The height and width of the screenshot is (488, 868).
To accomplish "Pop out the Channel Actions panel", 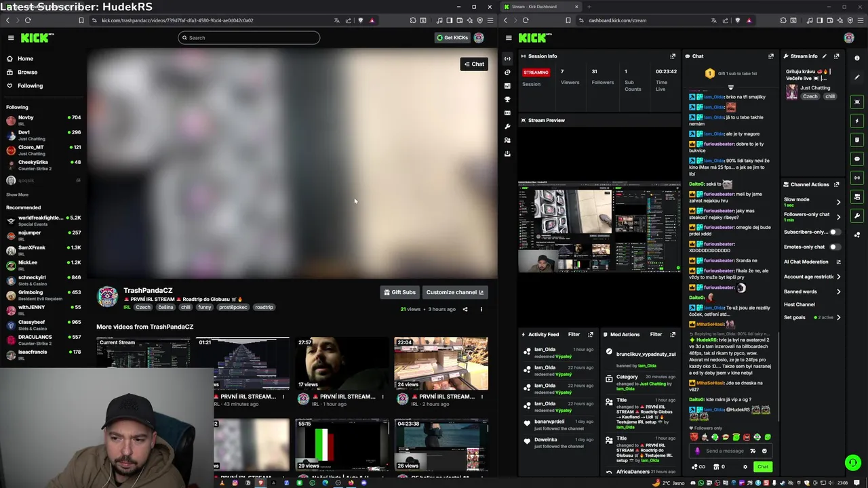I will (836, 184).
